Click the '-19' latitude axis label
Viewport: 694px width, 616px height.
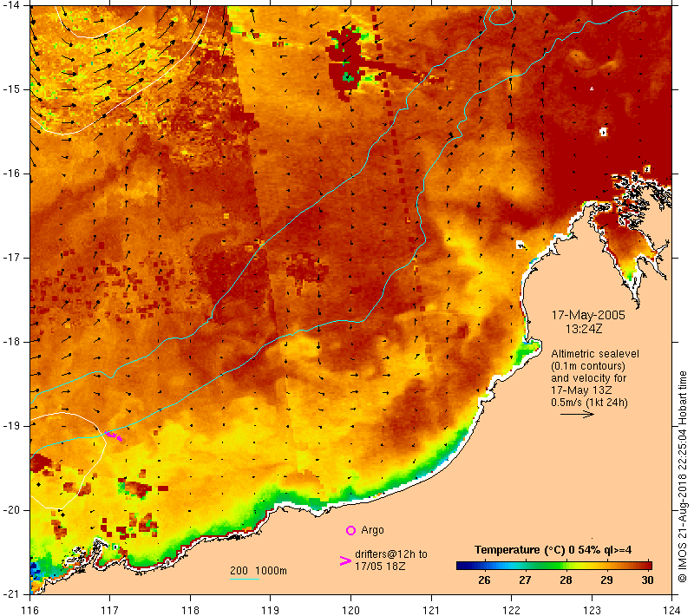tap(11, 426)
